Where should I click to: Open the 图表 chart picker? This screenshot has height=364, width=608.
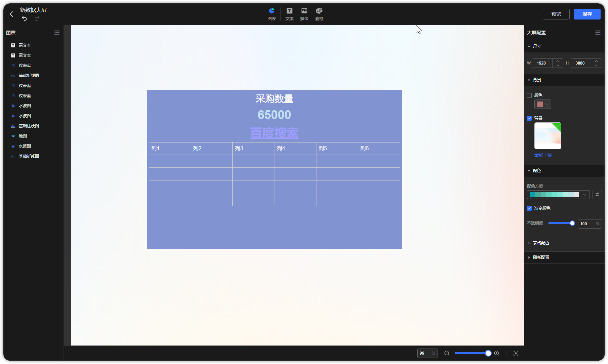[271, 14]
